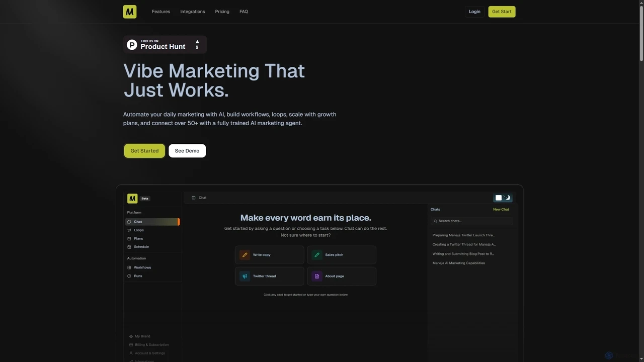Viewport: 644px width, 362px height.
Task: Click the page's vertical scrollbar thumb
Action: tap(641, 33)
